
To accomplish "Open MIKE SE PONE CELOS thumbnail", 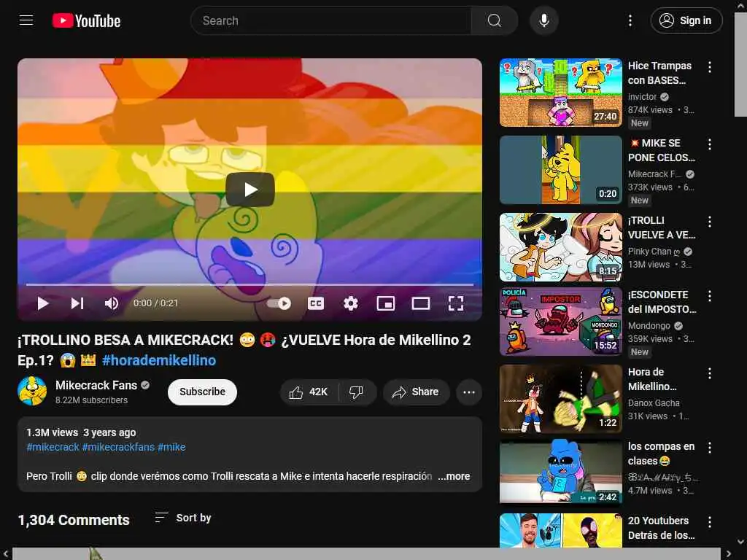I will click(561, 169).
